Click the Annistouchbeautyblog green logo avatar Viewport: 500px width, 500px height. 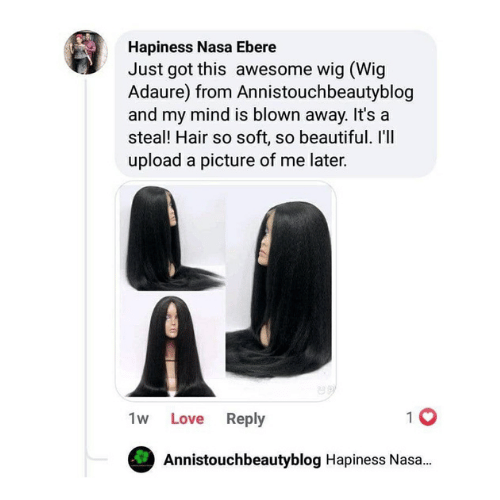tap(141, 459)
